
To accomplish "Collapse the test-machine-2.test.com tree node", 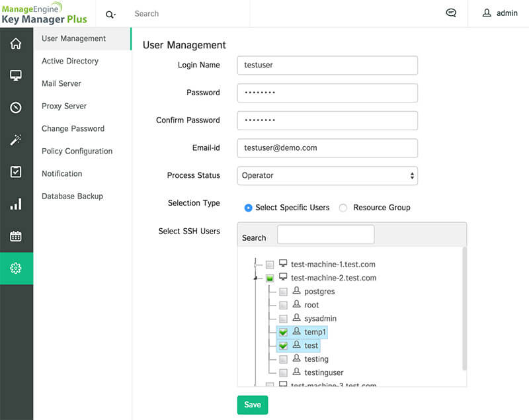I will click(x=255, y=278).
